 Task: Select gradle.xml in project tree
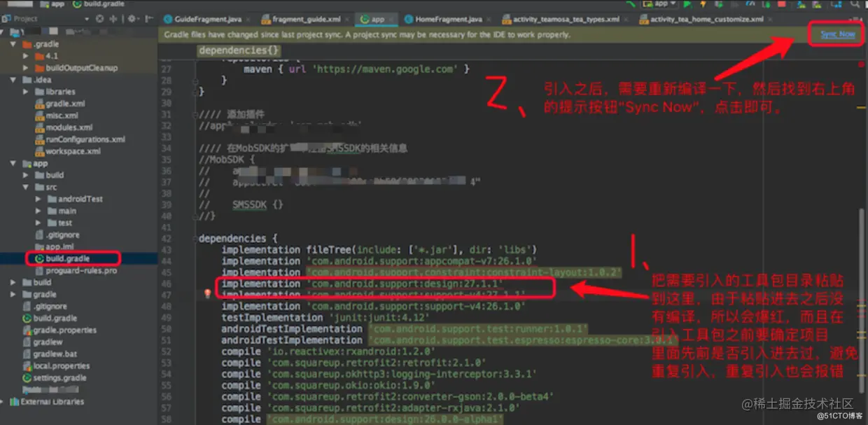click(59, 104)
